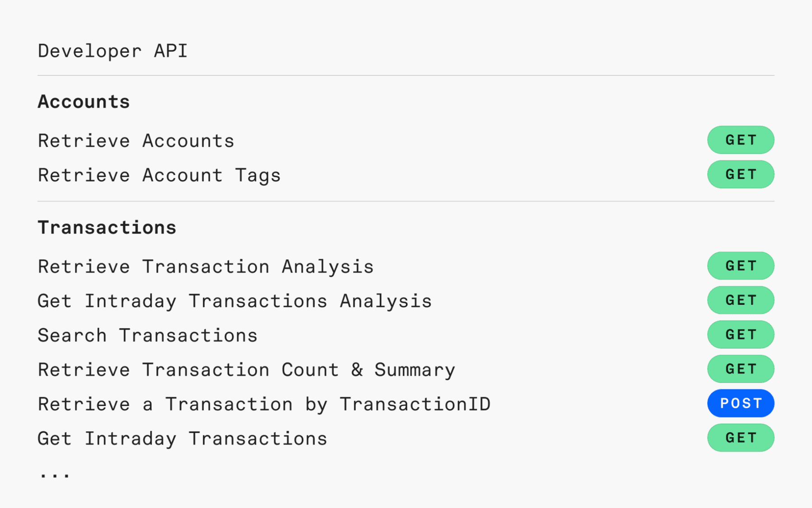
Task: Collapse the Accounts section header
Action: [x=83, y=102]
